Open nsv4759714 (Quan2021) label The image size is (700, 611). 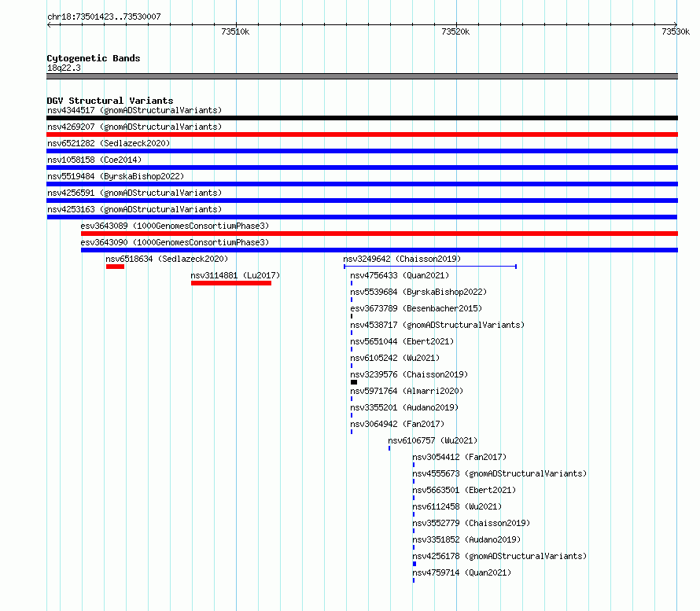click(462, 572)
